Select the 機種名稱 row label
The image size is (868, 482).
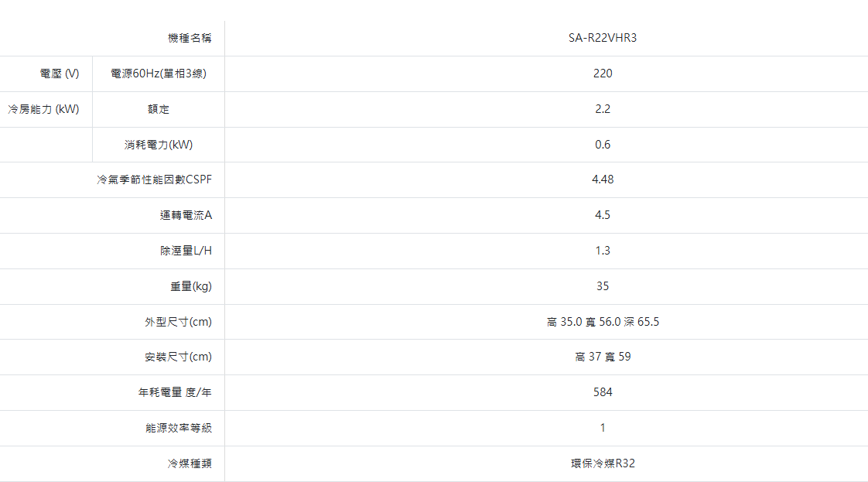click(x=190, y=38)
